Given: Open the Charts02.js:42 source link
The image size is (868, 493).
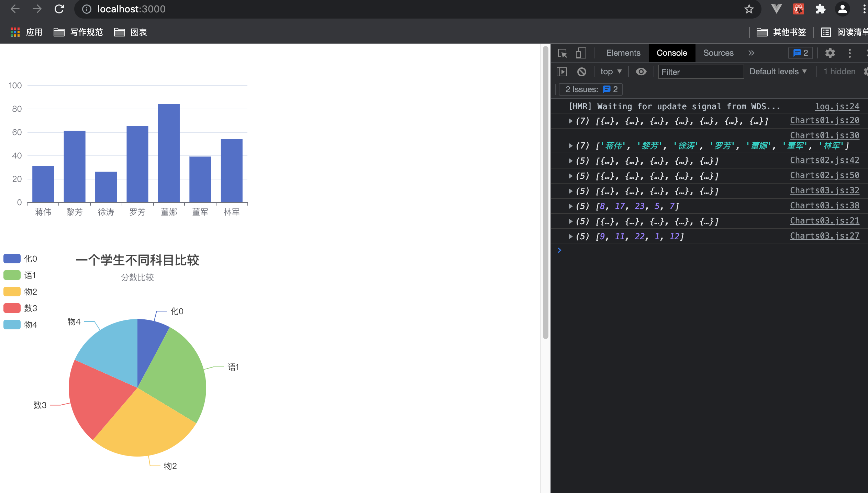Looking at the screenshot, I should 824,160.
